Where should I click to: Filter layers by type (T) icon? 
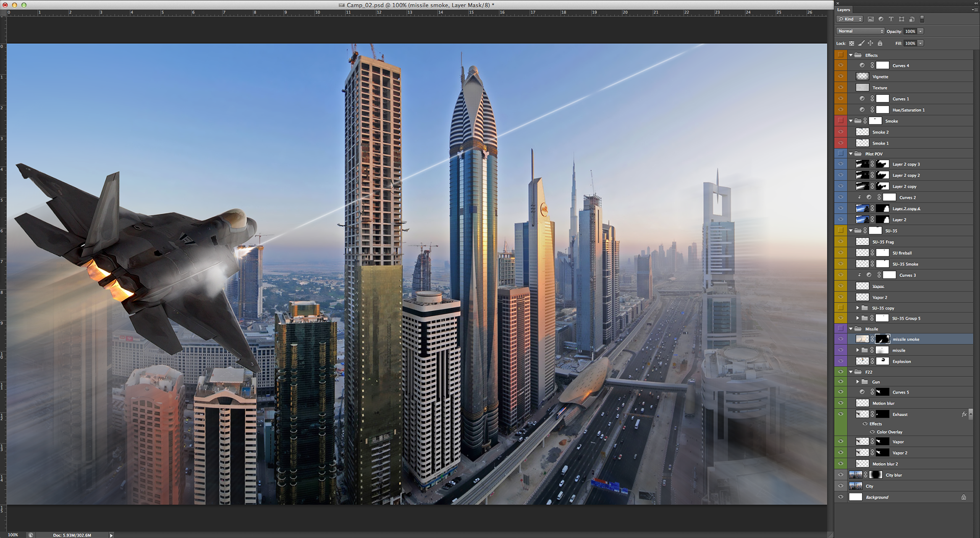tap(891, 19)
